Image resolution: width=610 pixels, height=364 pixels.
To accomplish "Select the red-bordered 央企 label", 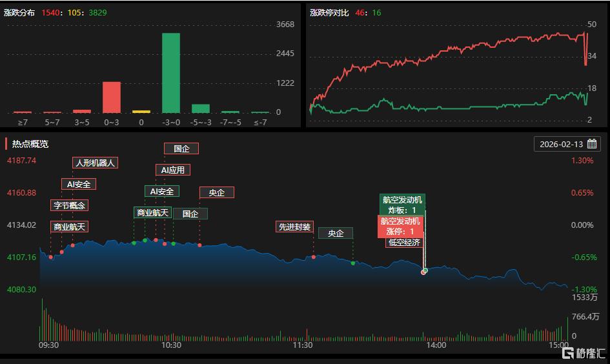I will [216, 192].
